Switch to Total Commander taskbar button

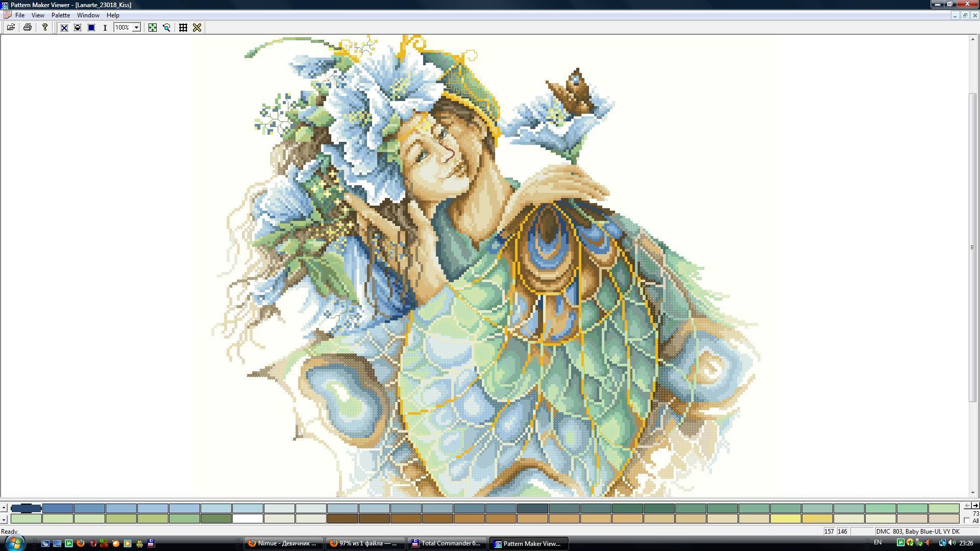coord(447,543)
